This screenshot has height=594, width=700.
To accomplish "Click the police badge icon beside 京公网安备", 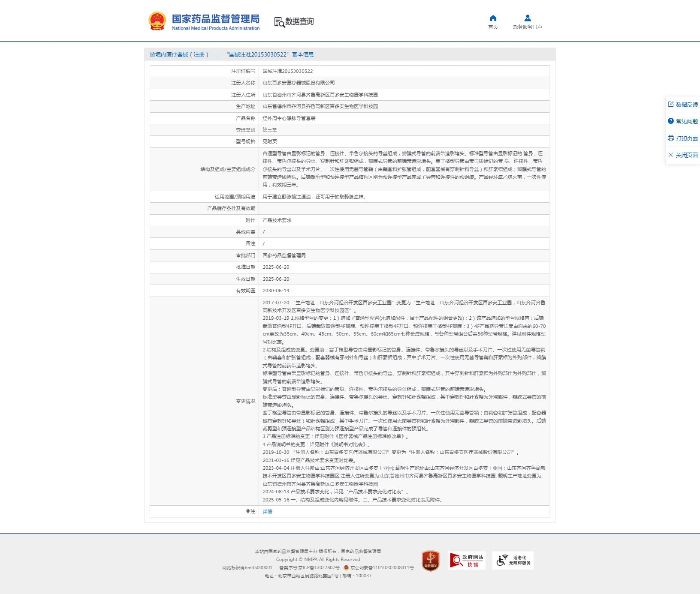I will pyautogui.click(x=346, y=567).
